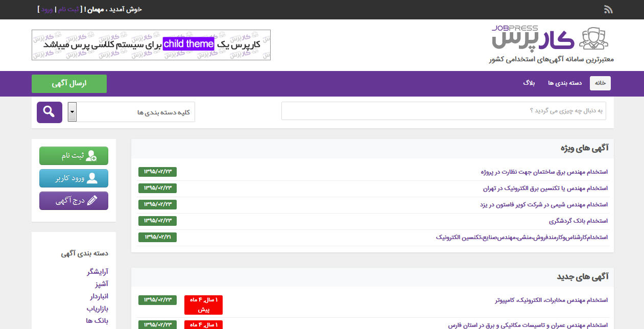This screenshot has width=644, height=329.
Task: Click the RSS feed icon
Action: click(x=608, y=9)
